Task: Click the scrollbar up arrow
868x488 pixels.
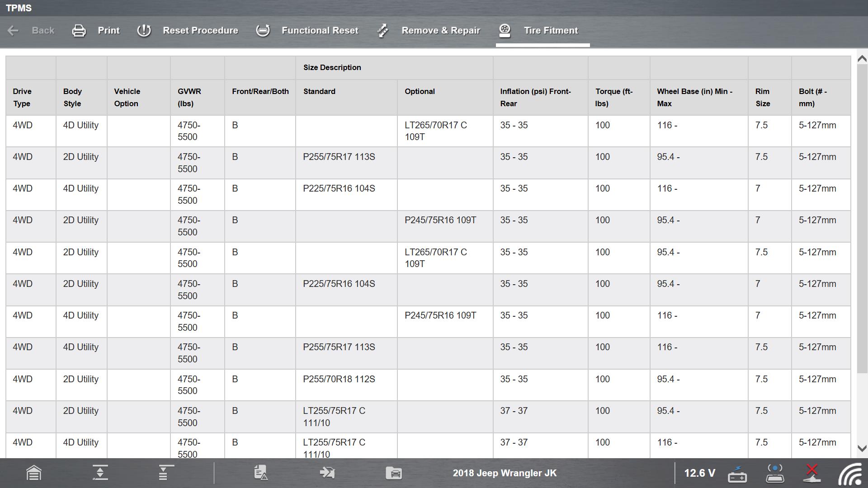Action: [x=862, y=59]
